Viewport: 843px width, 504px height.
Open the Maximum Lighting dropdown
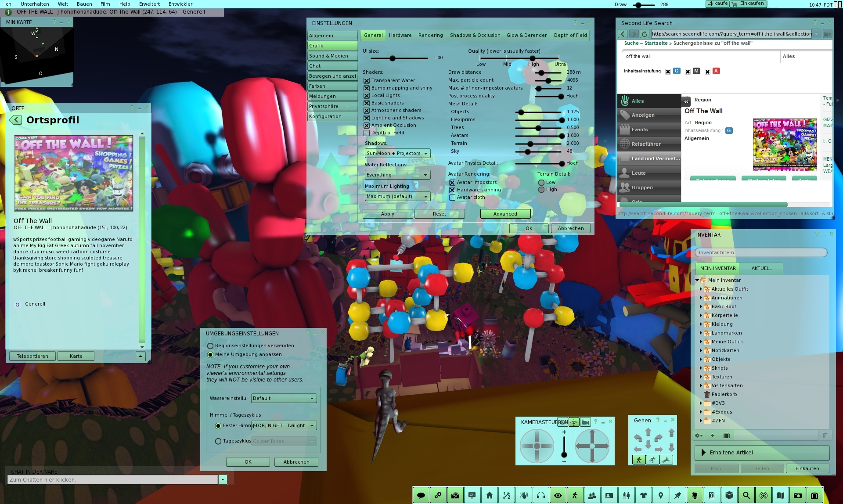(397, 196)
